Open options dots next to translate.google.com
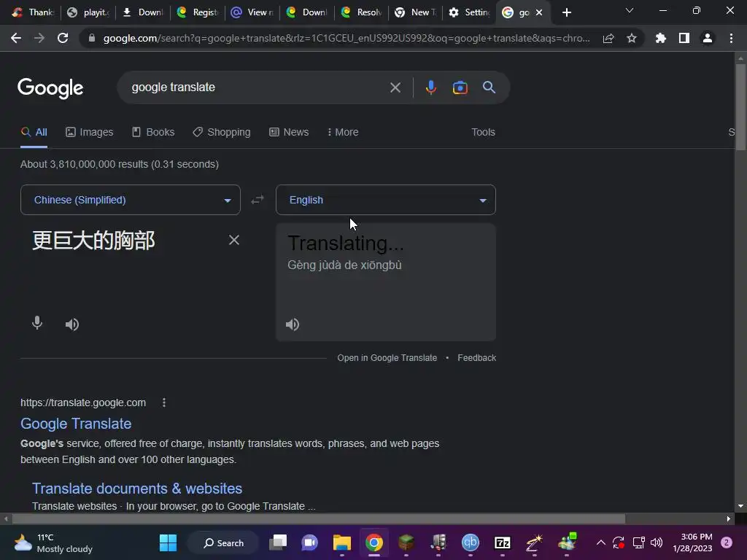This screenshot has width=747, height=560. [164, 402]
